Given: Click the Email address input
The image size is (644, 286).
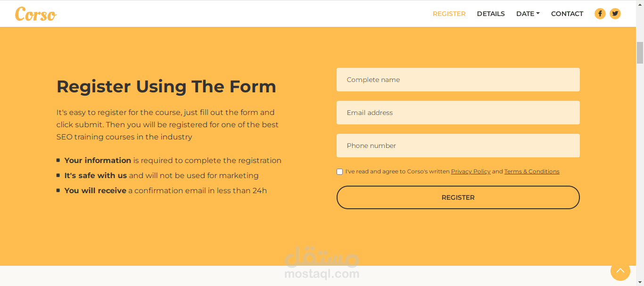Looking at the screenshot, I should [458, 113].
